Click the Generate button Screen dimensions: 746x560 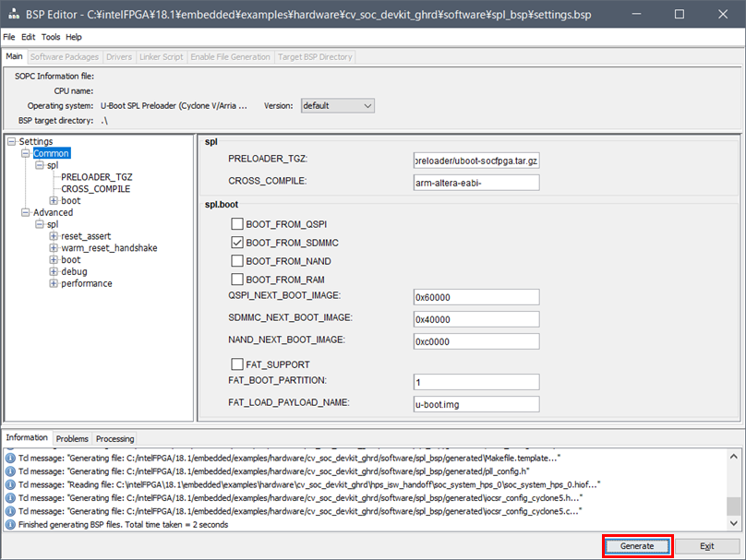pyautogui.click(x=637, y=546)
